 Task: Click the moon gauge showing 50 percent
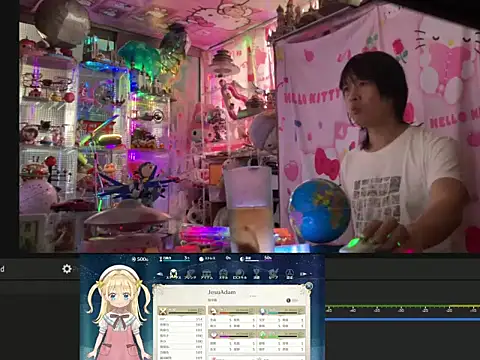tap(256, 259)
